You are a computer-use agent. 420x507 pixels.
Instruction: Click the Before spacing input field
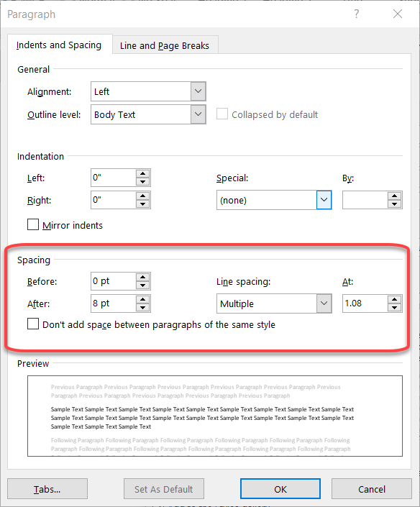pyautogui.click(x=113, y=281)
